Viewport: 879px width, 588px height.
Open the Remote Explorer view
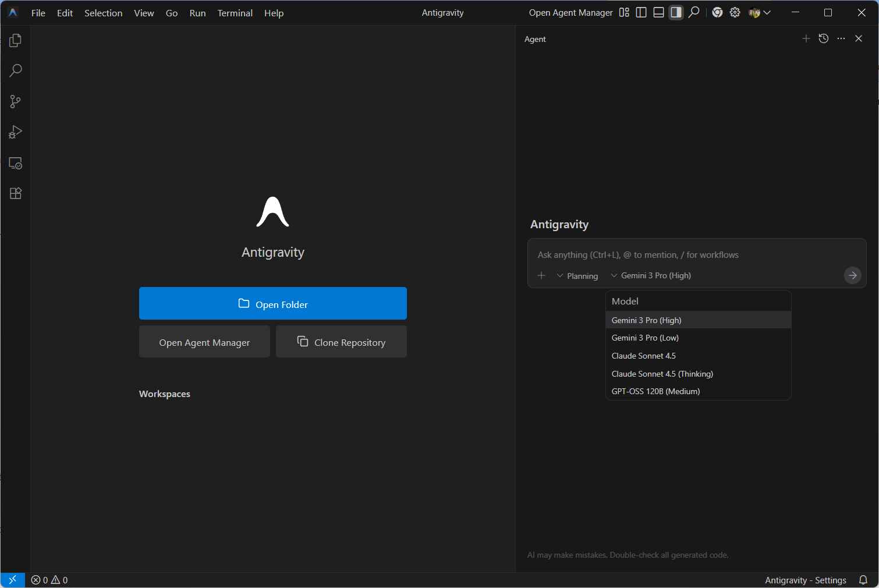point(16,164)
